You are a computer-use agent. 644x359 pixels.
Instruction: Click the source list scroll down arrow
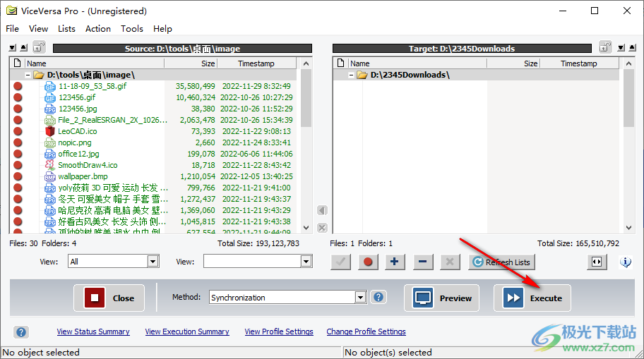coord(306,228)
